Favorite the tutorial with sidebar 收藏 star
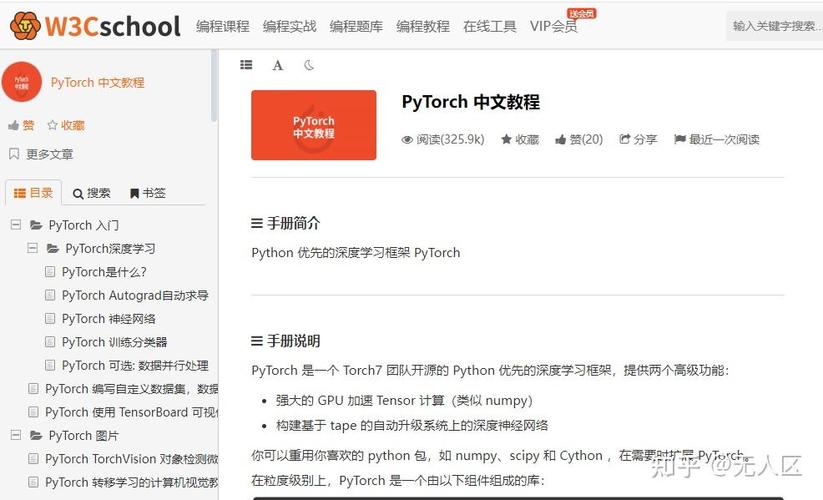The height and width of the screenshot is (500, 823). (66, 125)
